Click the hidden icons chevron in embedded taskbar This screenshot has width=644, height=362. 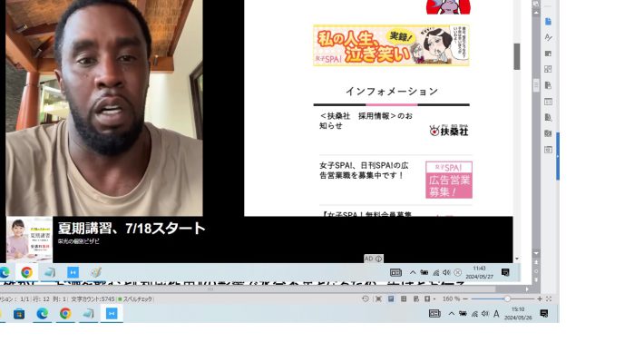tap(413, 272)
